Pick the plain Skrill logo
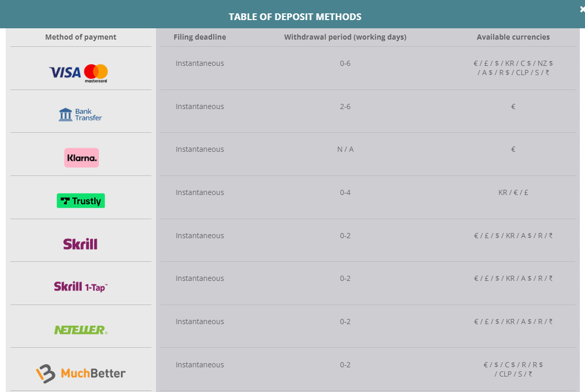Screen dimensions: 585x392 (80, 244)
